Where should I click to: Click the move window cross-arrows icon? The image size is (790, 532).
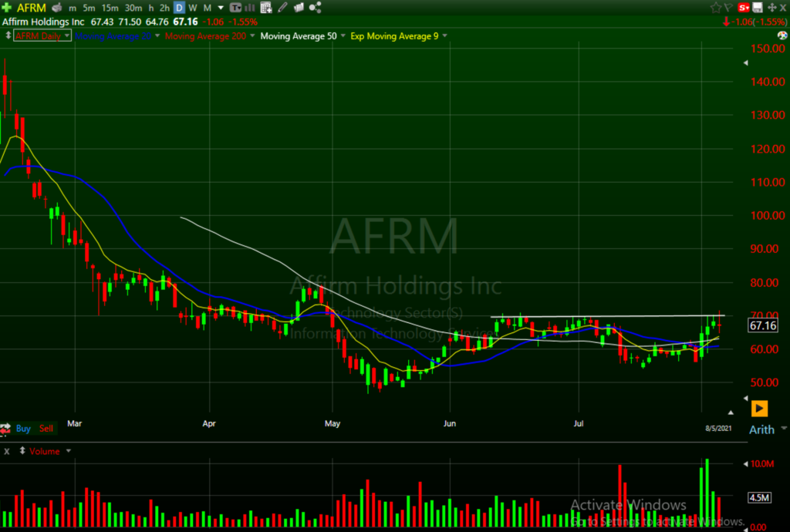tap(771, 8)
